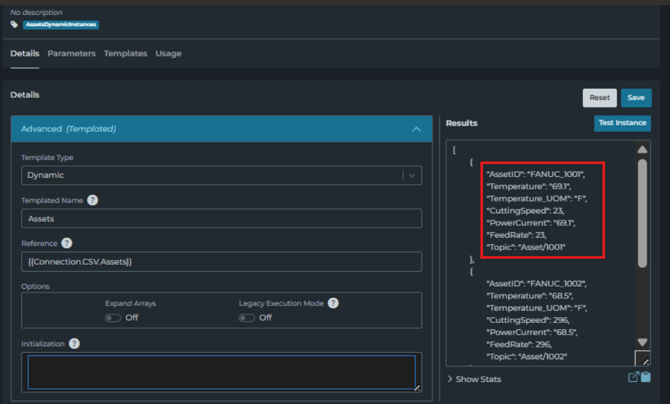Click the tag icon beside AssetsDynamicInstances
This screenshot has height=404, width=670.
pyautogui.click(x=15, y=24)
